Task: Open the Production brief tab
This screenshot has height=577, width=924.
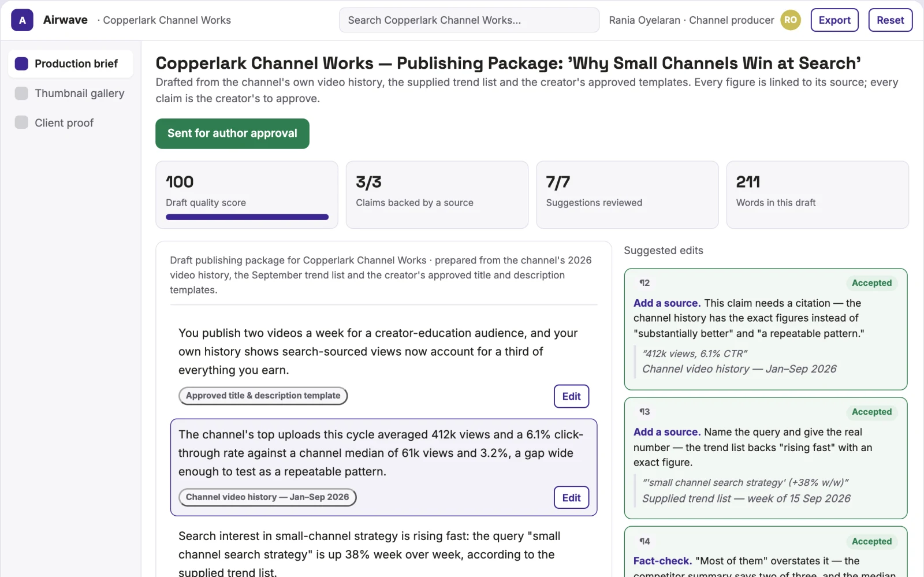Action: (x=70, y=64)
